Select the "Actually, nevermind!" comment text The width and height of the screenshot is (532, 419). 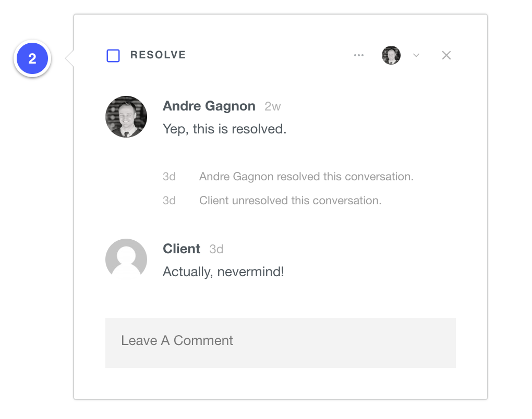coord(223,272)
